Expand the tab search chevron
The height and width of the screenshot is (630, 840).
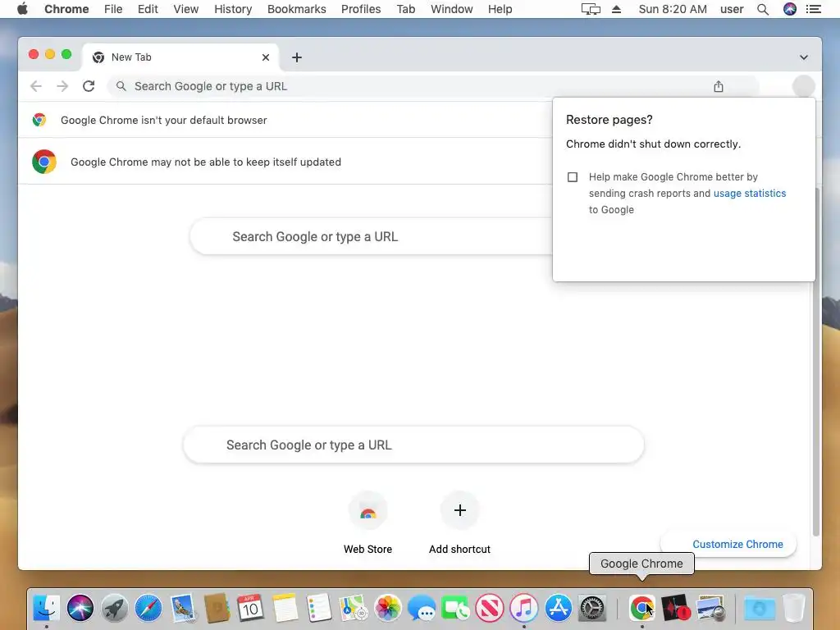coord(804,57)
